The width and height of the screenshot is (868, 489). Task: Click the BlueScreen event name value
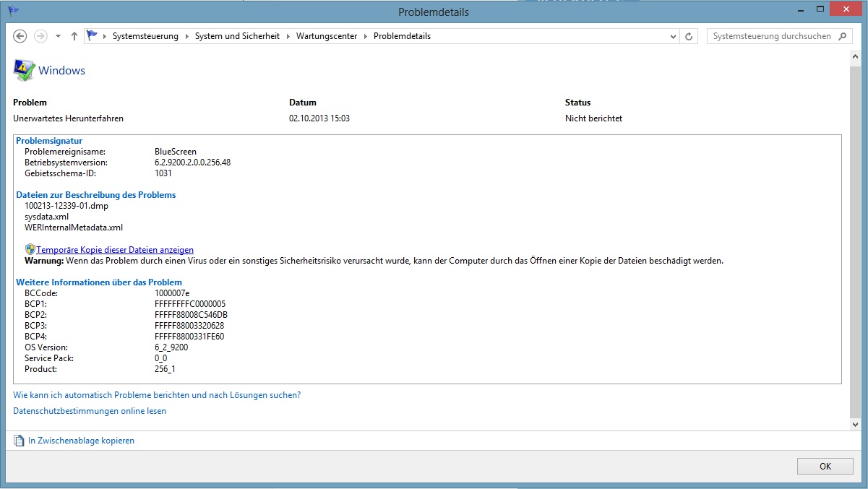pos(176,152)
